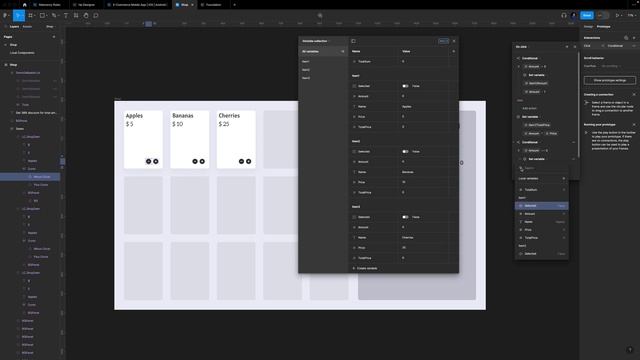Click plus icon on Apples card

(156, 161)
